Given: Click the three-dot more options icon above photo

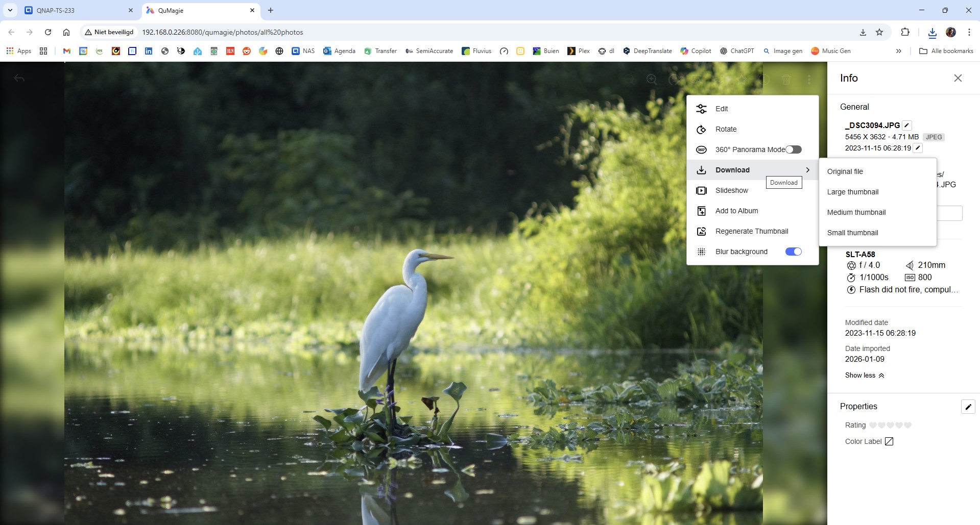Looking at the screenshot, I should pos(809,80).
